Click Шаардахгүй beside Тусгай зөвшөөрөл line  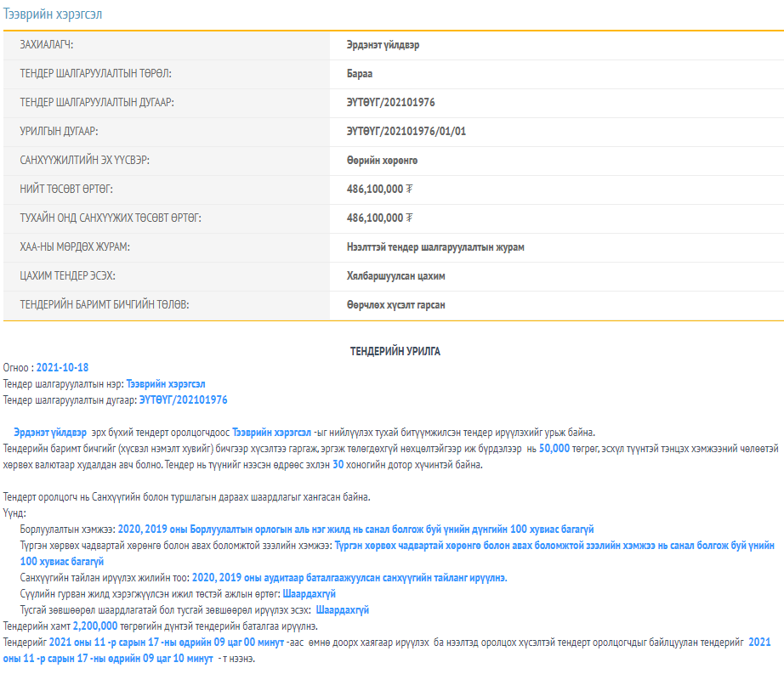(x=342, y=610)
